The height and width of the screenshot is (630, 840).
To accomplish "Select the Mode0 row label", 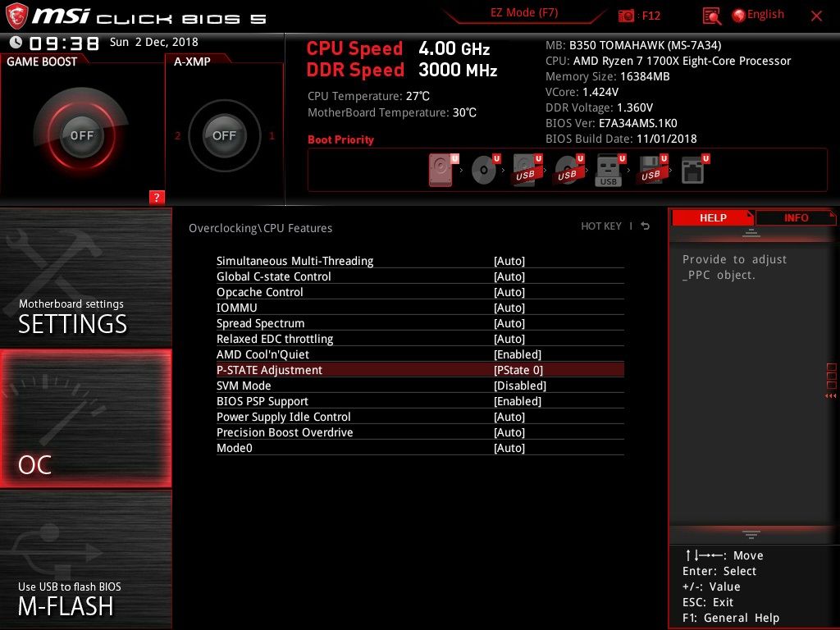I will pos(234,447).
